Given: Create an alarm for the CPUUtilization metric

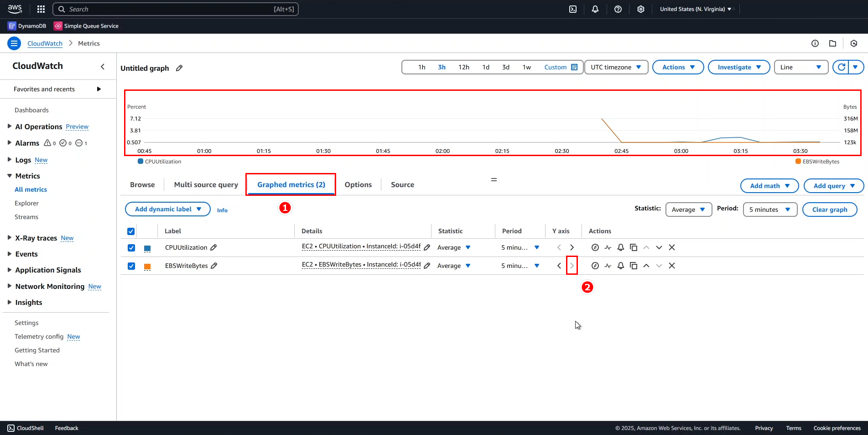Looking at the screenshot, I should tap(620, 247).
